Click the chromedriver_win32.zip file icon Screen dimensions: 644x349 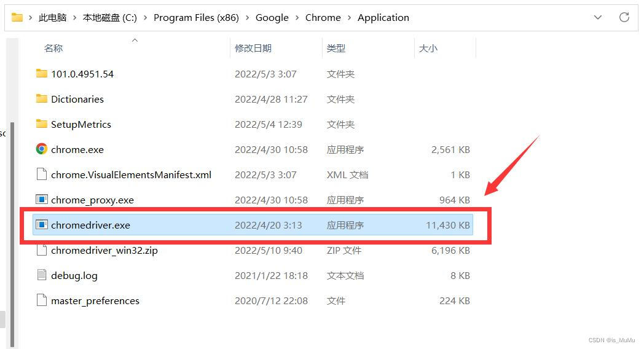42,249
